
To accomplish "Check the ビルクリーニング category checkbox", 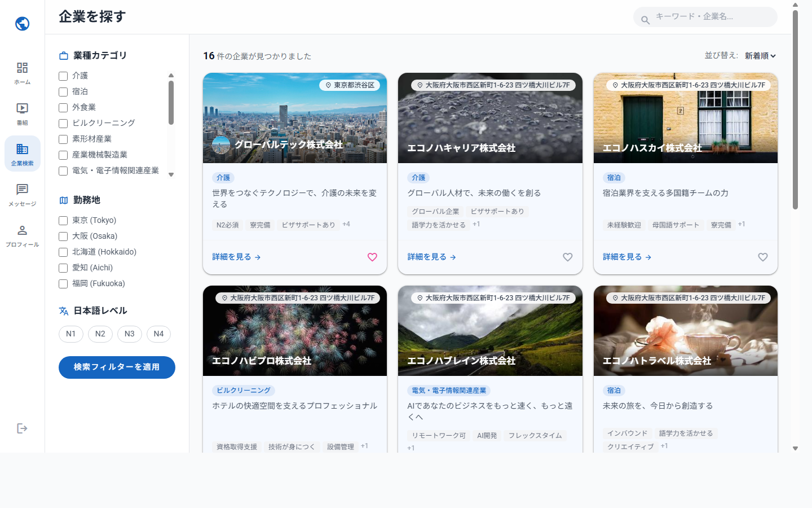I will (x=63, y=123).
